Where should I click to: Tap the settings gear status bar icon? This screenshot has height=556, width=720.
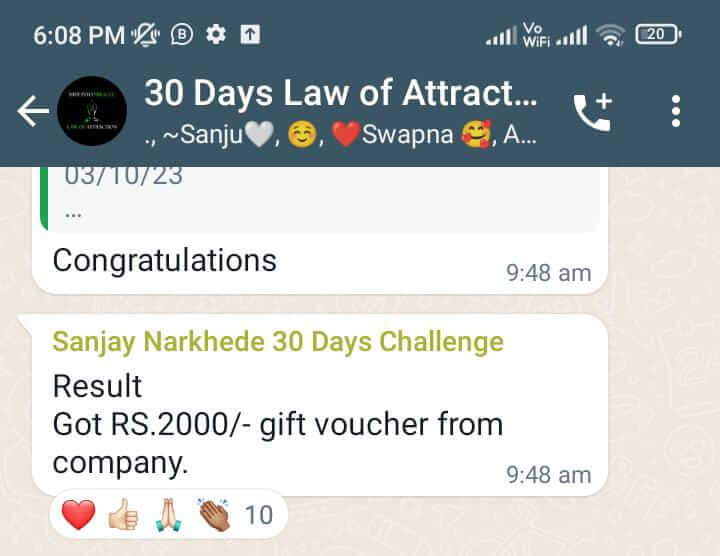coord(216,34)
